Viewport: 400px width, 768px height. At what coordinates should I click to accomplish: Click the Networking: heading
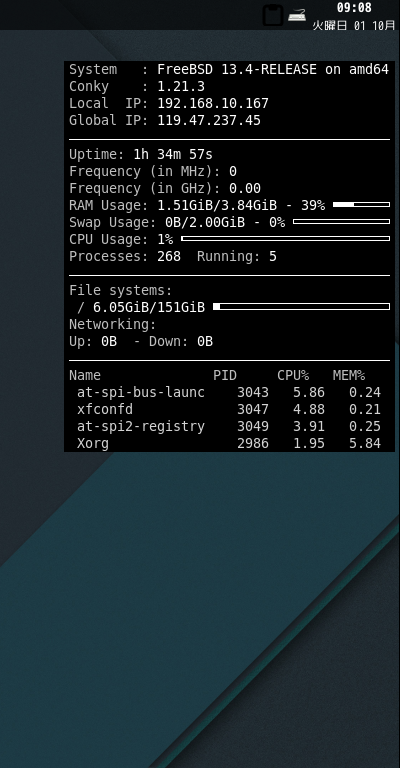[113, 324]
